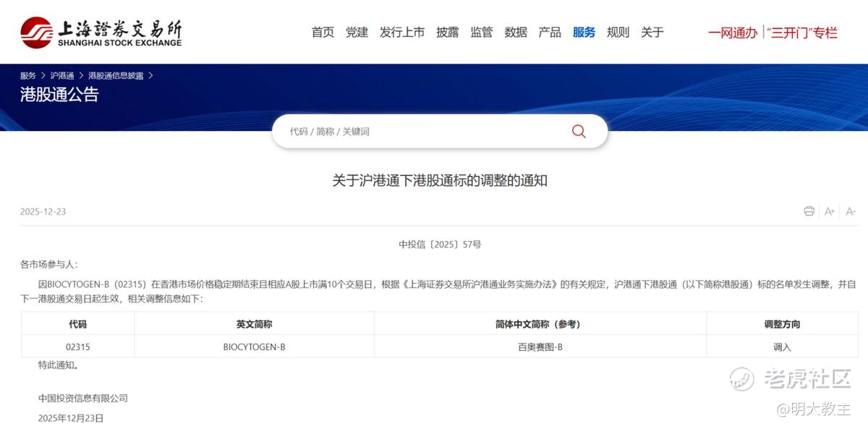This screenshot has height=429, width=868.
Task: Open the 披露 menu item
Action: click(447, 33)
